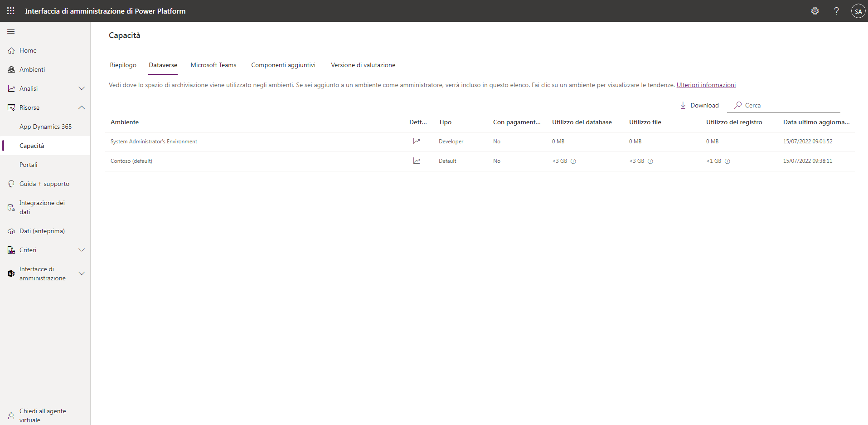Screen dimensions: 868x425
Task: Show info for Contoso database usage
Action: (x=573, y=161)
